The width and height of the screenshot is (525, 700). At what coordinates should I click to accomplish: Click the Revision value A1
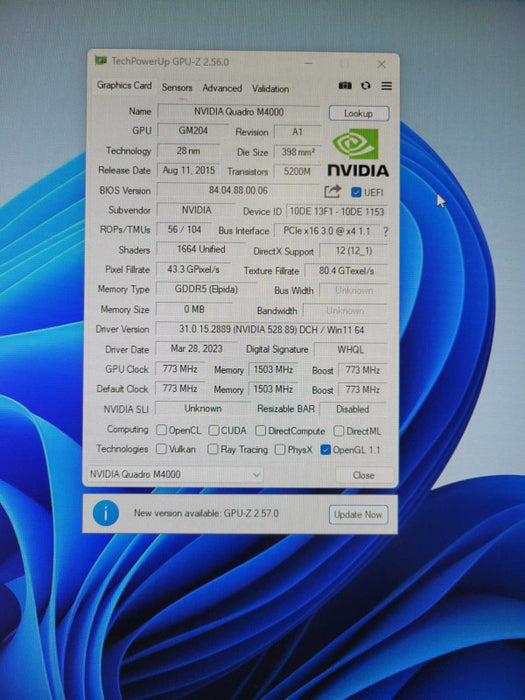point(297,132)
